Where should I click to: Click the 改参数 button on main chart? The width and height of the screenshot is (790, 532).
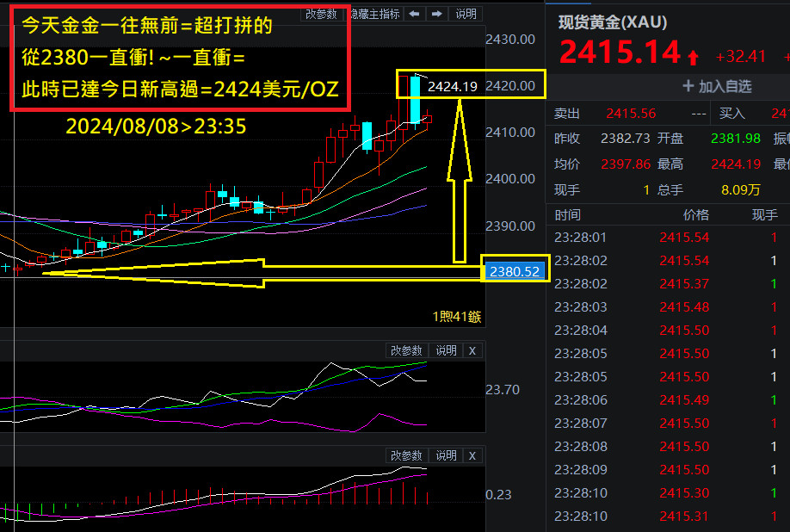[322, 14]
